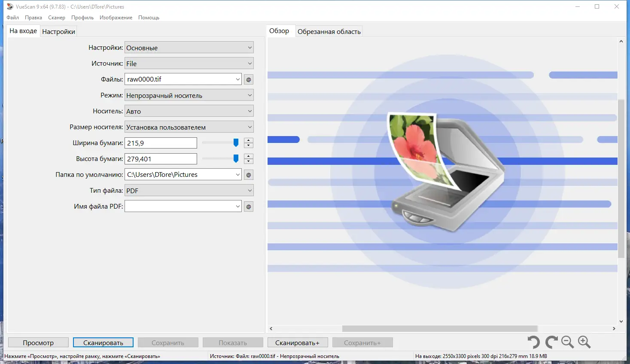Open the Режим dropdown
Image resolution: width=630 pixels, height=364 pixels.
(x=189, y=95)
